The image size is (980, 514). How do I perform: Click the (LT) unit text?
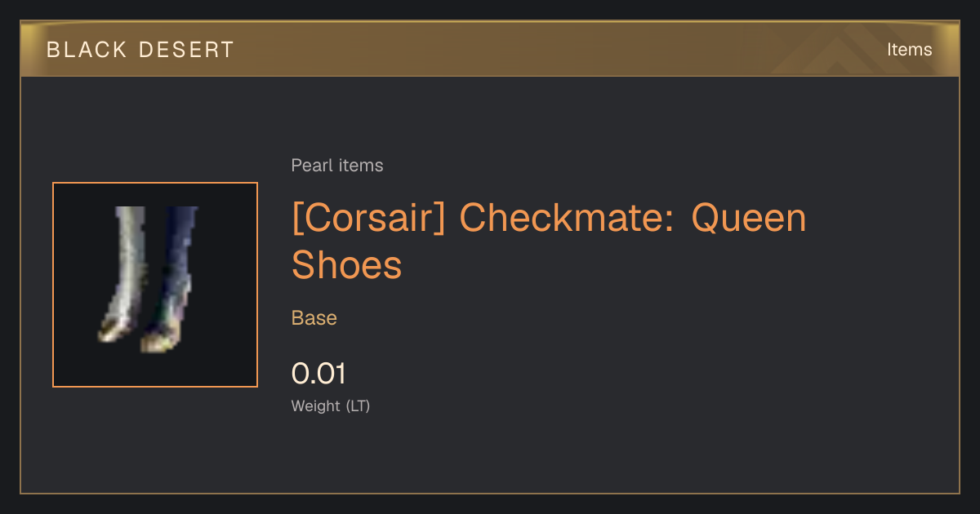[358, 405]
